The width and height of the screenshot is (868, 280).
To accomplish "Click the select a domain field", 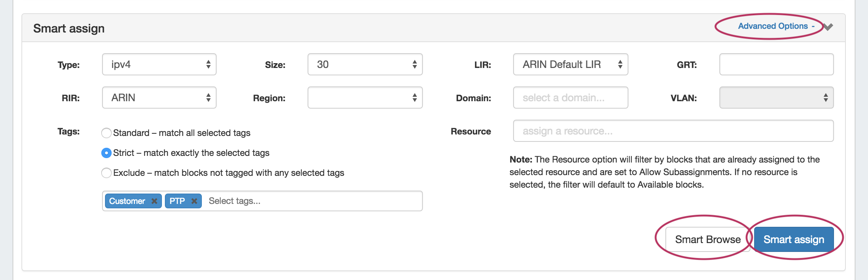I will coord(570,98).
